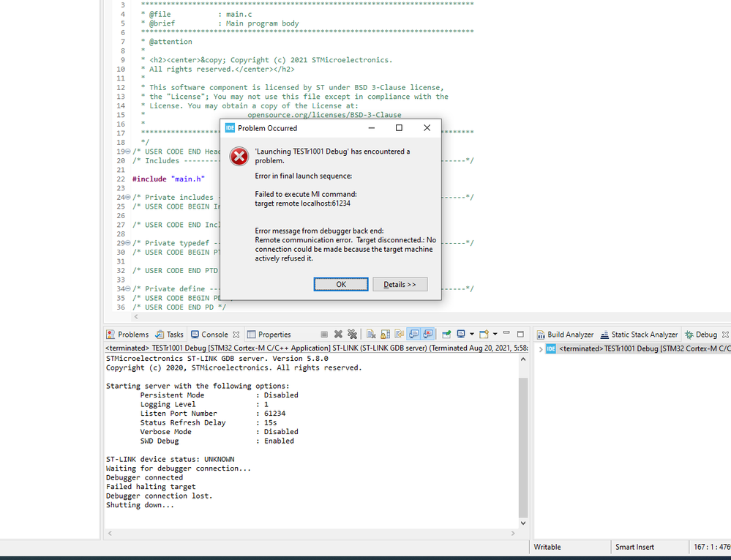The image size is (731, 560).
Task: Expand Details in Problem Occurred dialog
Action: (x=400, y=285)
